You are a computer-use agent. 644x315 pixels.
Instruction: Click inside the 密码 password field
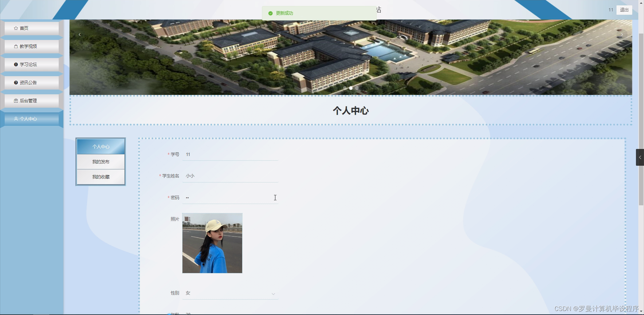(x=230, y=198)
